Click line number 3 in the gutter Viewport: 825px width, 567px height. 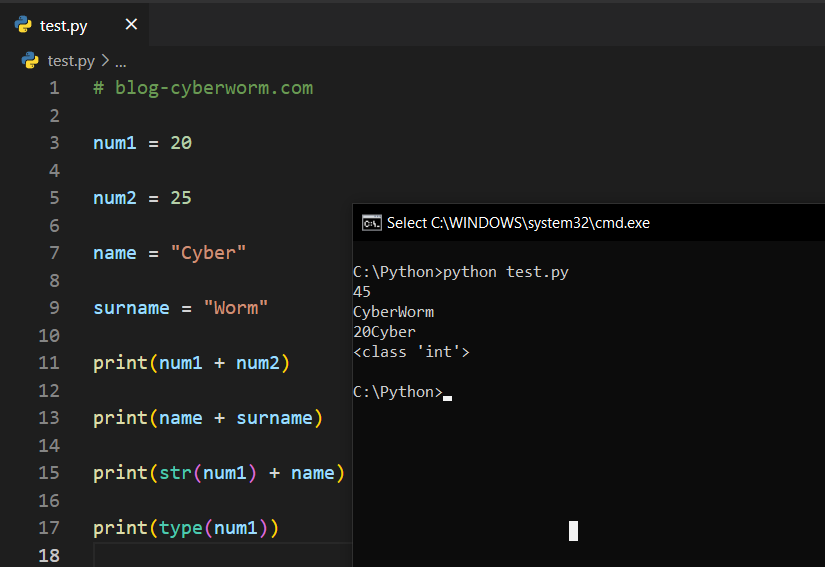point(54,143)
